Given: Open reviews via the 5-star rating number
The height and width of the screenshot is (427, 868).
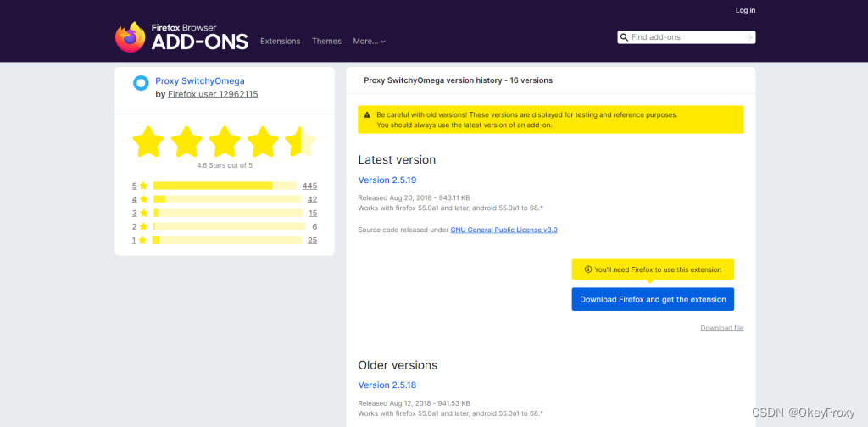Looking at the screenshot, I should click(x=135, y=186).
